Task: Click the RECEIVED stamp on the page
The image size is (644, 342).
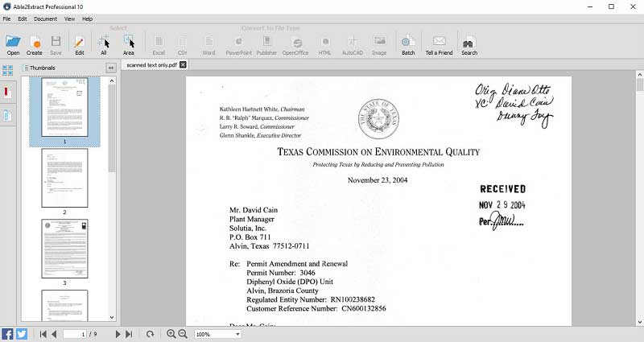Action: (502, 189)
